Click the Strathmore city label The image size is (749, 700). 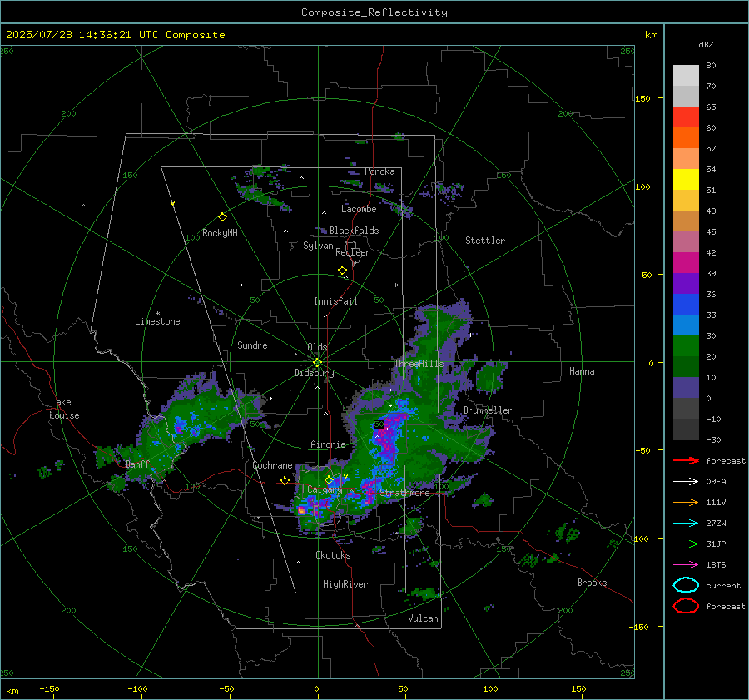[404, 493]
